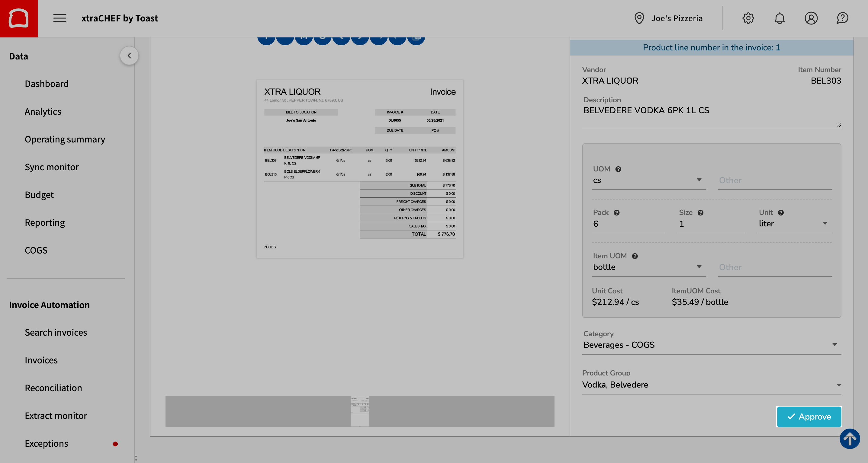Click the UOM help tooltip icon
Screen dimensions: 868x463
pos(618,169)
